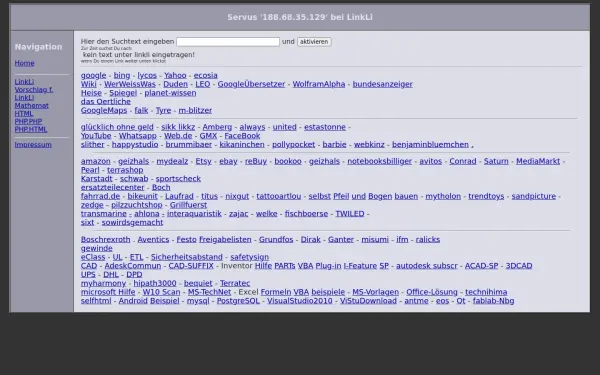The image size is (600, 375).
Task: Open the Sicherheitsabstand link
Action: point(187,257)
